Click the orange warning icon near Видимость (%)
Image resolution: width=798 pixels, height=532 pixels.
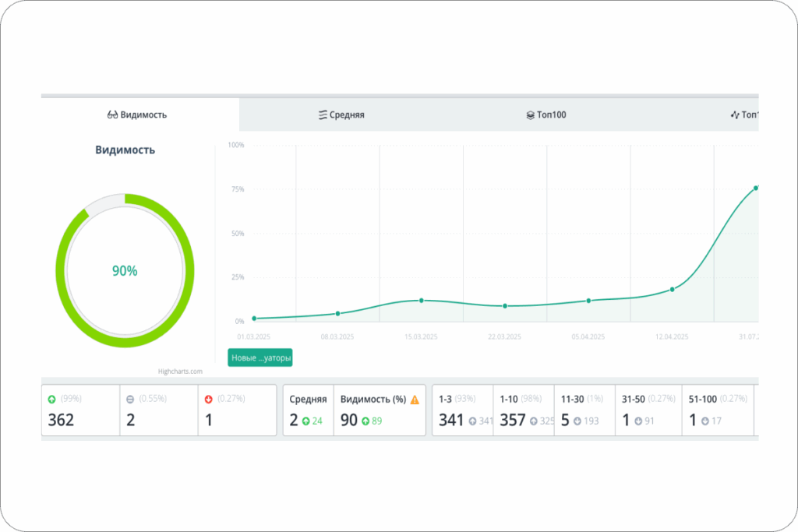click(x=415, y=400)
